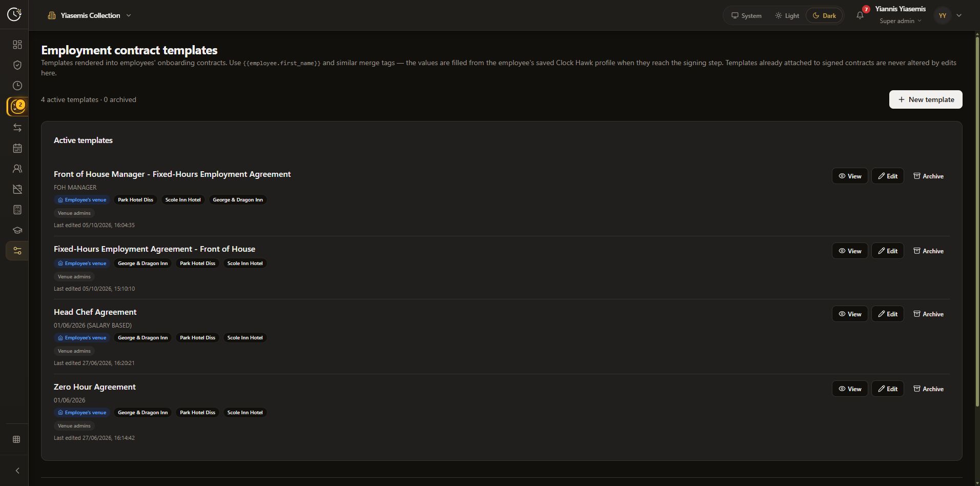Archive the Zero Hour Agreement template

pos(928,389)
